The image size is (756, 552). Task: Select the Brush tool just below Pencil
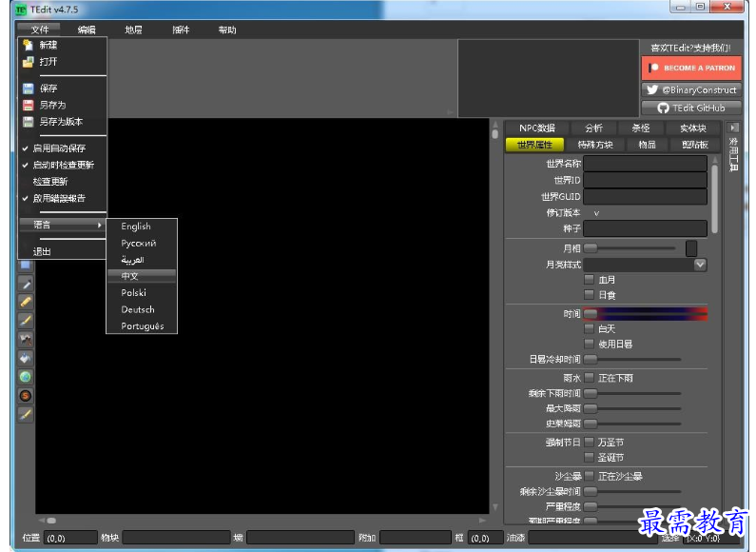click(x=26, y=321)
